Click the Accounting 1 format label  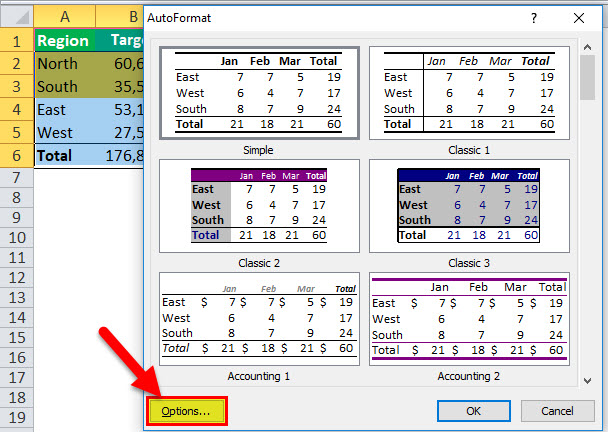click(259, 376)
